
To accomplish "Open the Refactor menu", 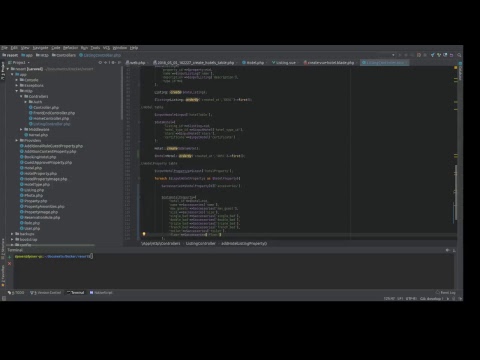I will pyautogui.click(x=70, y=48).
